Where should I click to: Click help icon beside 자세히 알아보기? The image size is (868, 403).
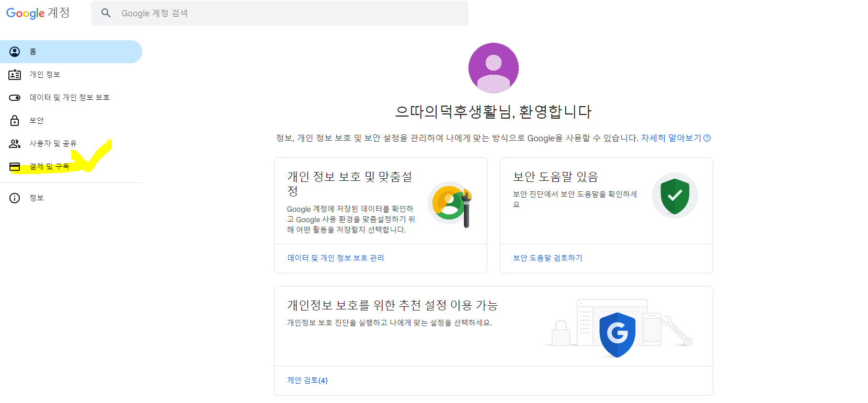pyautogui.click(x=707, y=138)
